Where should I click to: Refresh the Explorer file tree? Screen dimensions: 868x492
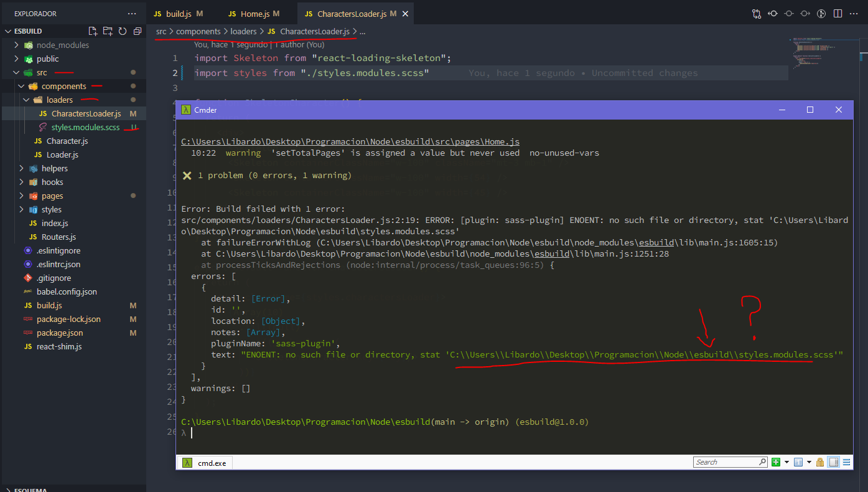123,31
